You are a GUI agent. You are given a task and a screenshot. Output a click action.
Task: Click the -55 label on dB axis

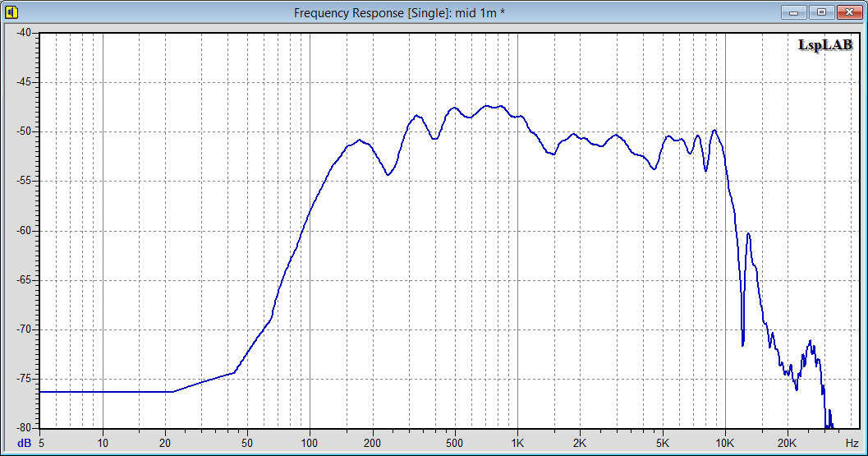(x=24, y=182)
